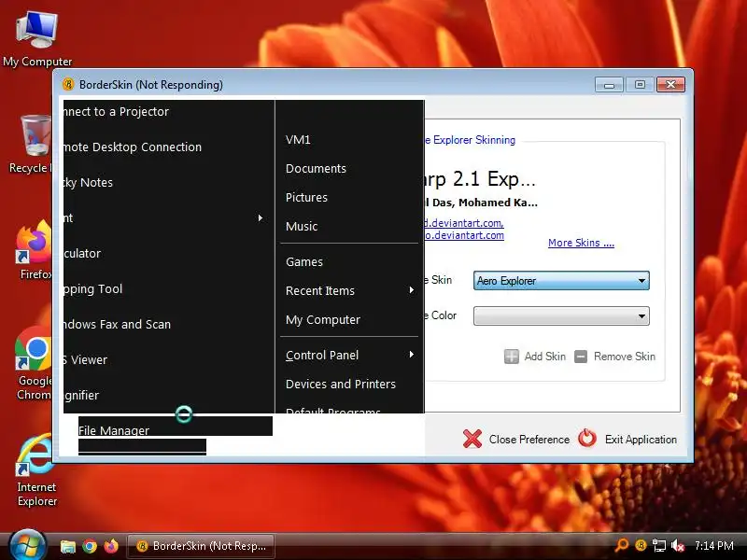Open Magnifier from the menu

(169, 395)
